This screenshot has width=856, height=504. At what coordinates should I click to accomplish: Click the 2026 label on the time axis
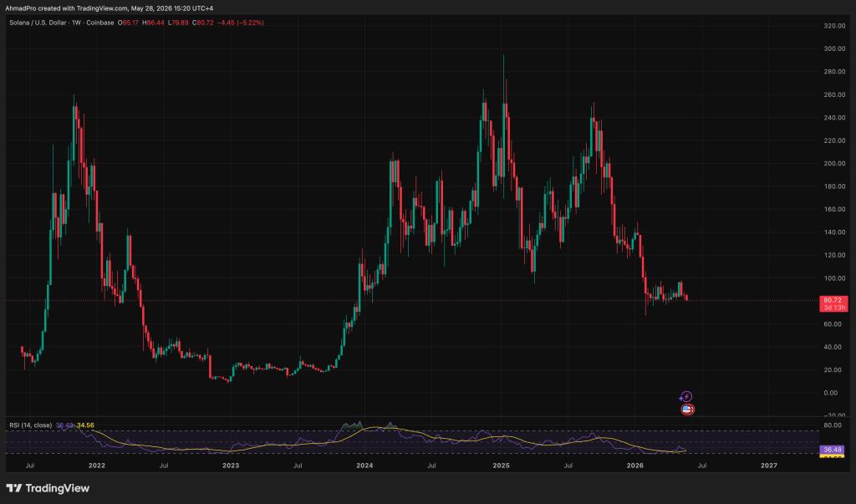(635, 466)
